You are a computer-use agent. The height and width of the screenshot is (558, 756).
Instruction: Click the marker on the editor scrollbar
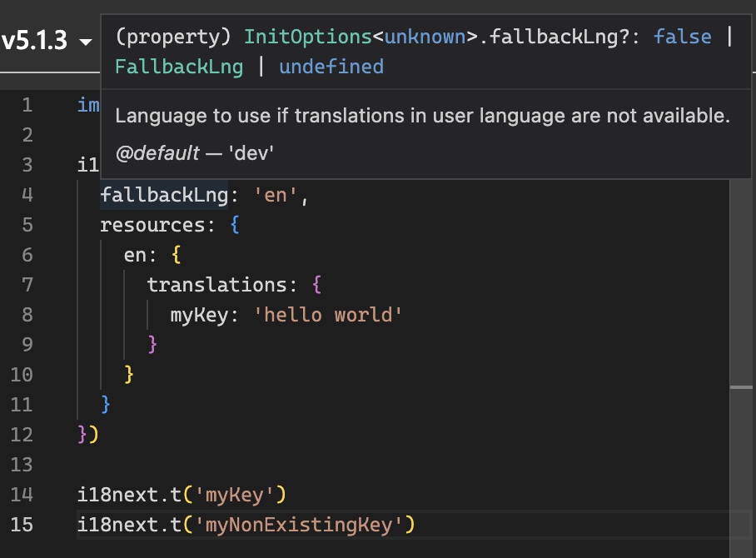click(741, 388)
